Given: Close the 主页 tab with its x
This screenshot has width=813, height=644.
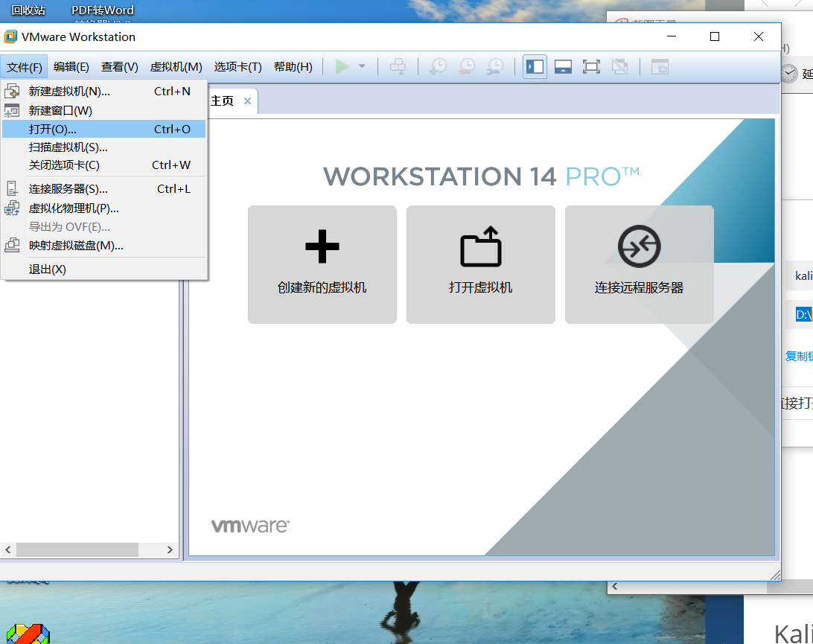Looking at the screenshot, I should click(x=248, y=101).
